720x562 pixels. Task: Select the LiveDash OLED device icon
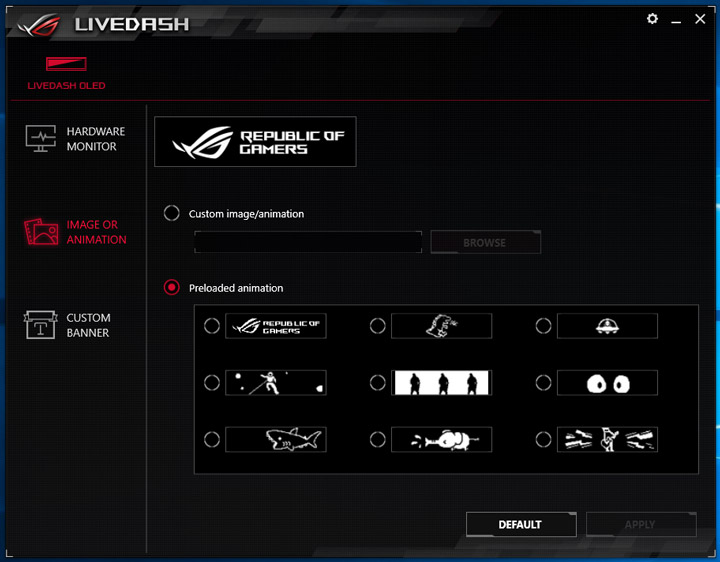point(66,64)
